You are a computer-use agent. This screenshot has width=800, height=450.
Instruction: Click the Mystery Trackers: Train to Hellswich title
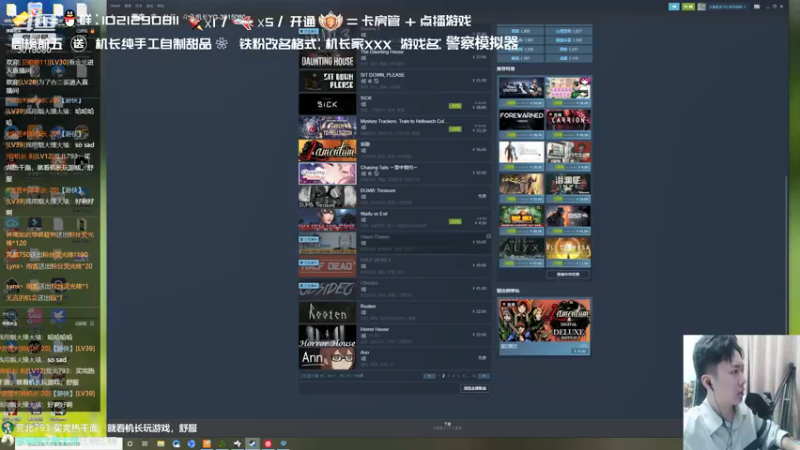tap(403, 121)
